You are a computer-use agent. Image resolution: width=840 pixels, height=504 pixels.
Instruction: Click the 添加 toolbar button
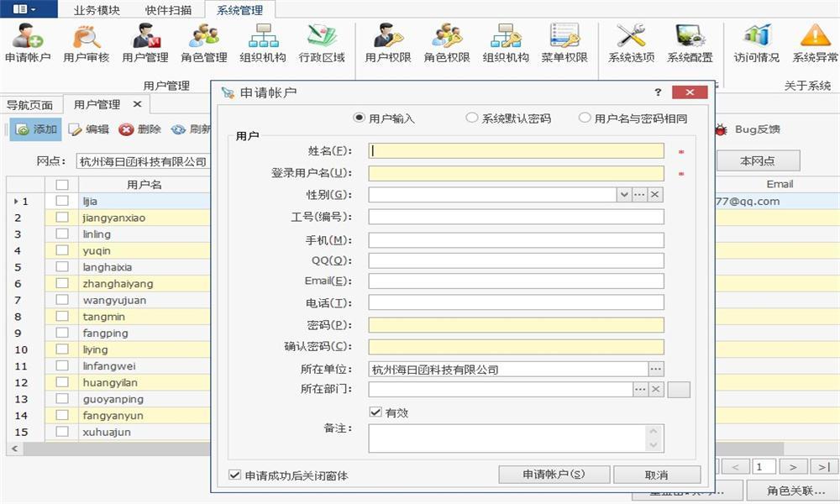click(x=36, y=129)
